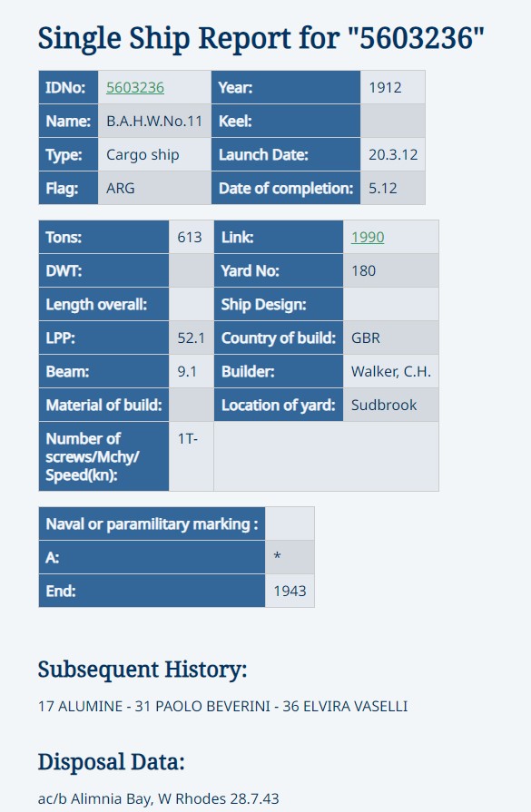Select the GBR country of build value
Image resolution: width=531 pixels, height=812 pixels.
coord(366,338)
